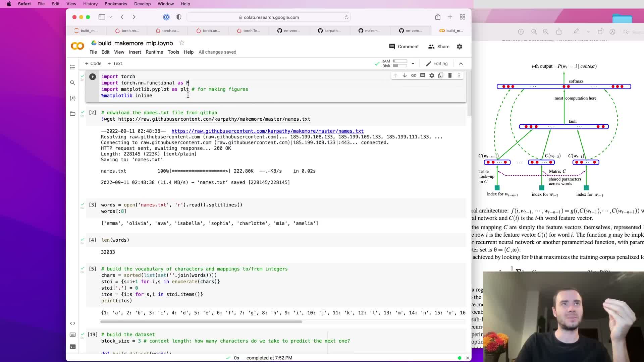The image size is (644, 362).
Task: Open the table of contents sidebar
Action: [72, 67]
